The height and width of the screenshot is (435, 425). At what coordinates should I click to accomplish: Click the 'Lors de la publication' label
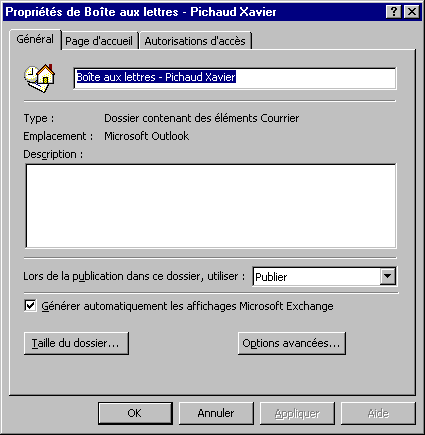click(x=134, y=276)
